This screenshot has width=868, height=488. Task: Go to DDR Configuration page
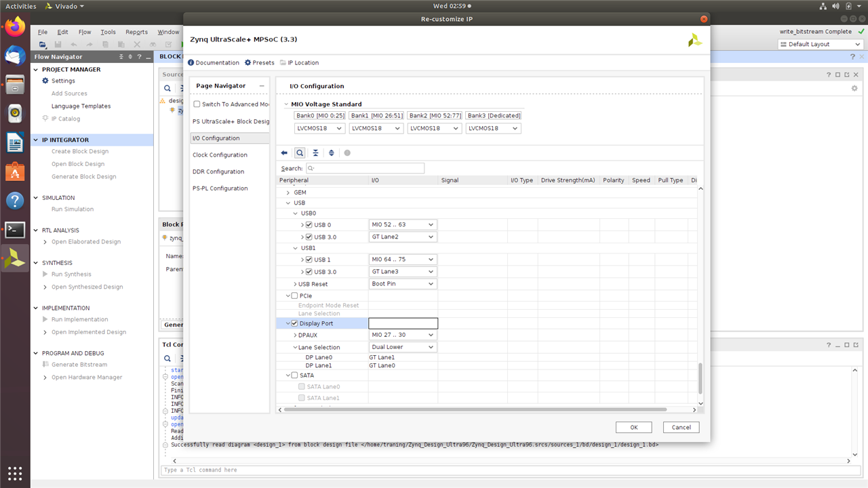218,171
